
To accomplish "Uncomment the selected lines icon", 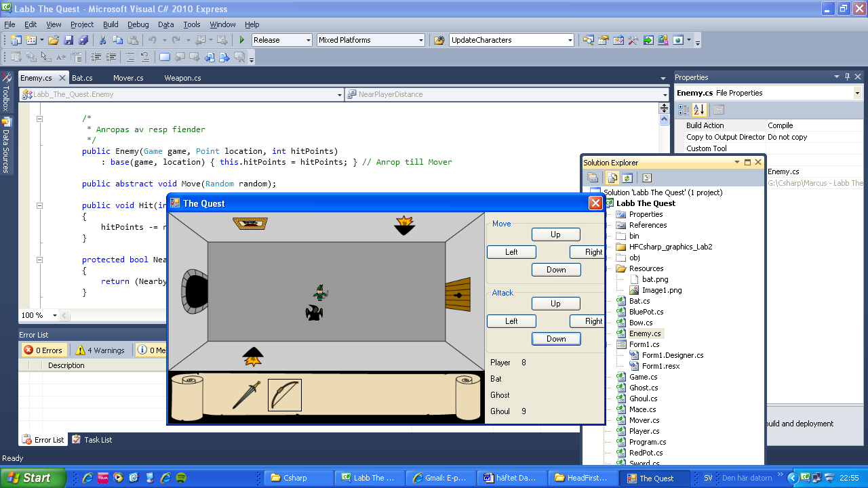I will tap(145, 58).
